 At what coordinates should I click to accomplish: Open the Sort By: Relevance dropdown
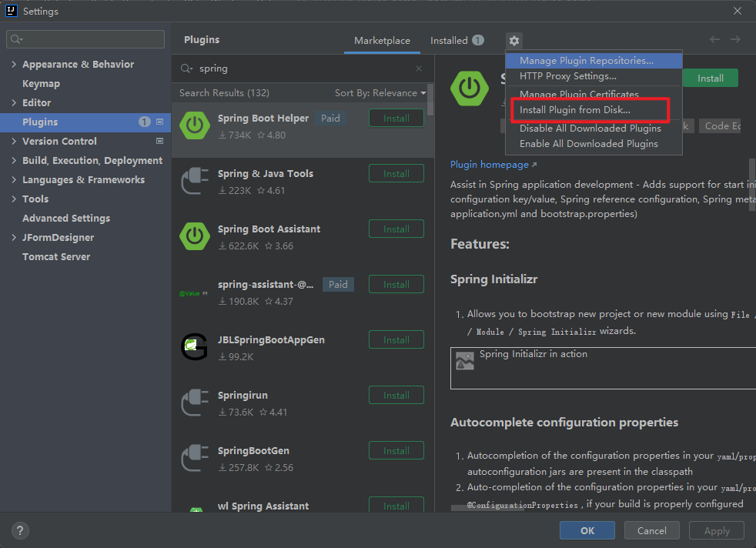tap(380, 93)
